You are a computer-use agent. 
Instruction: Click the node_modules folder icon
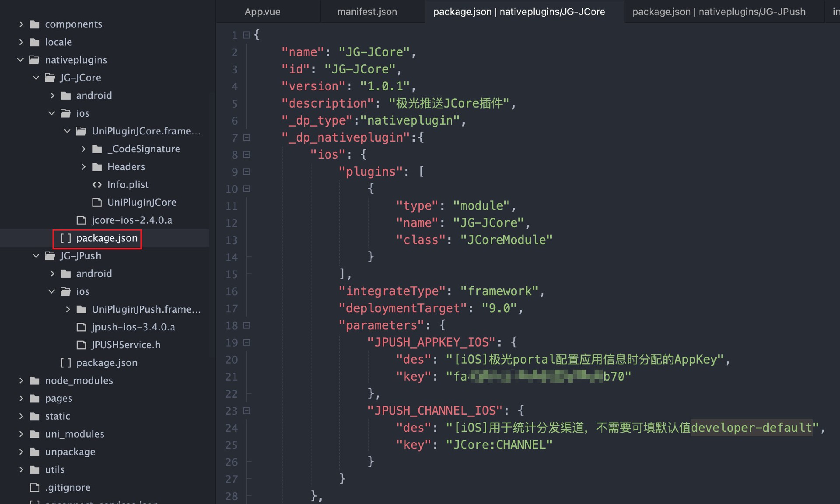coord(35,381)
